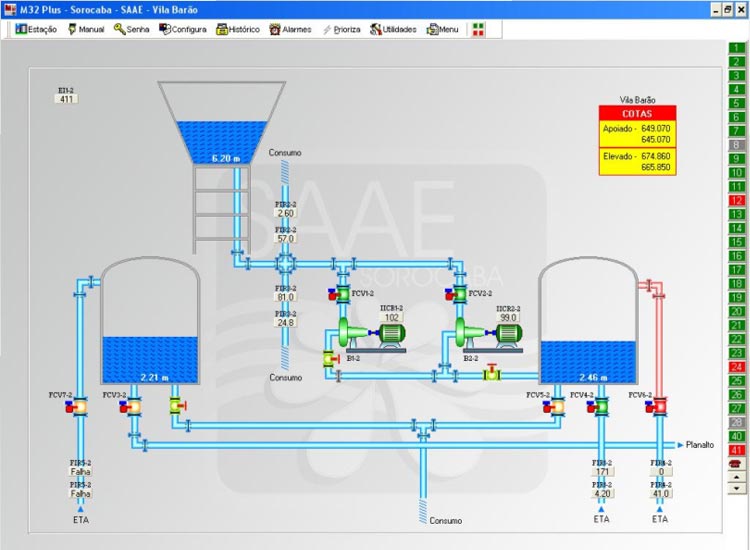Click the cross pipe junction below FIR2-2
This screenshot has width=750, height=550.
pos(285,264)
